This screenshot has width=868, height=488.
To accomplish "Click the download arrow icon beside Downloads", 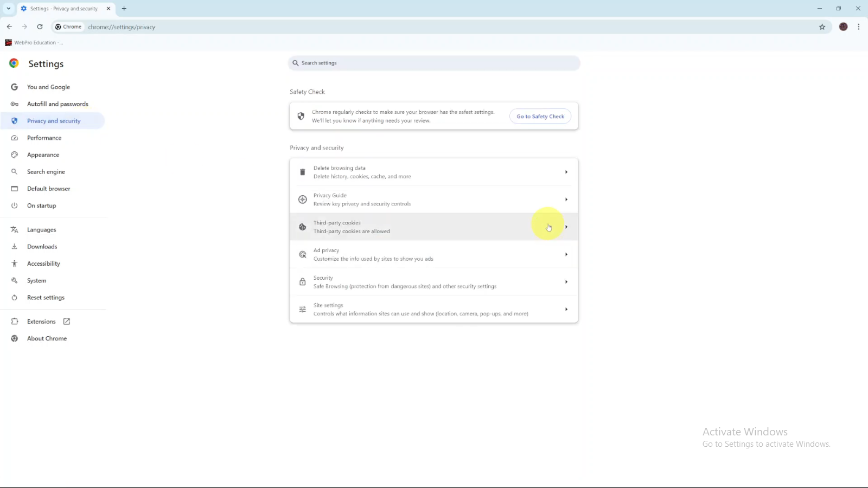I will coord(15,247).
